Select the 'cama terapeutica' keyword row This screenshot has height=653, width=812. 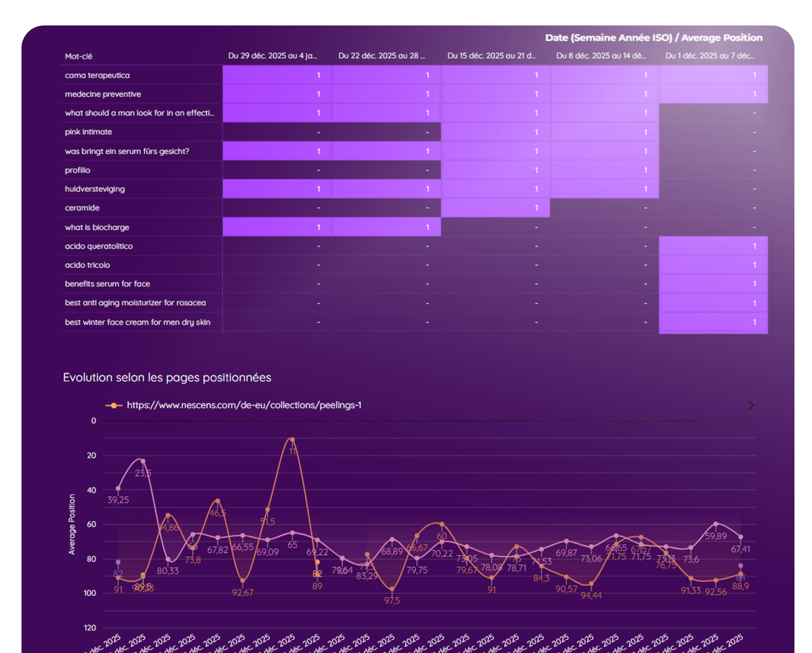[97, 75]
